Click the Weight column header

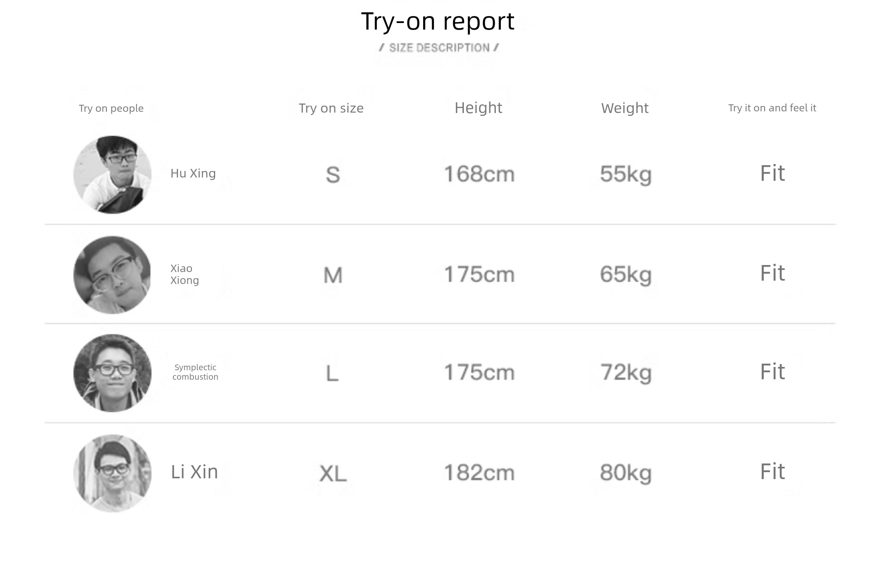pos(625,108)
